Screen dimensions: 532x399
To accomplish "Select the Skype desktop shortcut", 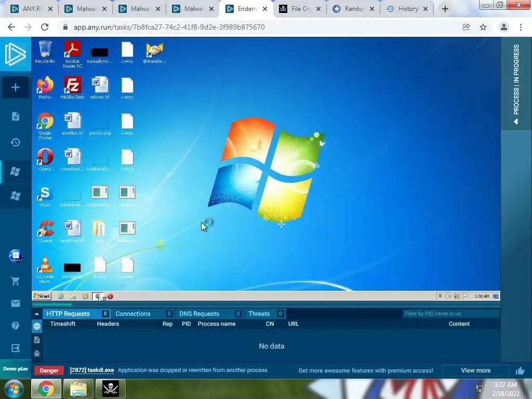I will point(45,196).
